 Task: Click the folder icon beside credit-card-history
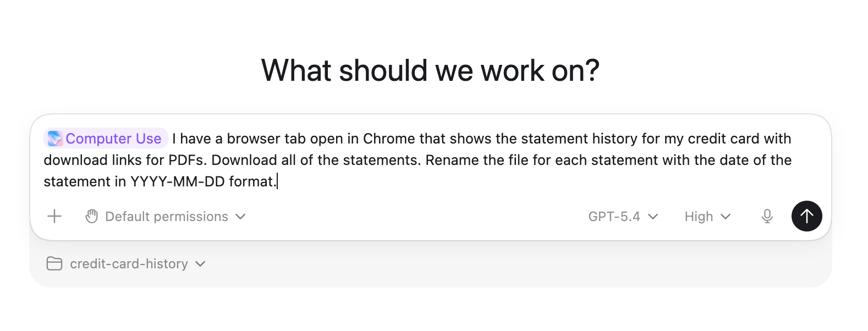pos(54,264)
